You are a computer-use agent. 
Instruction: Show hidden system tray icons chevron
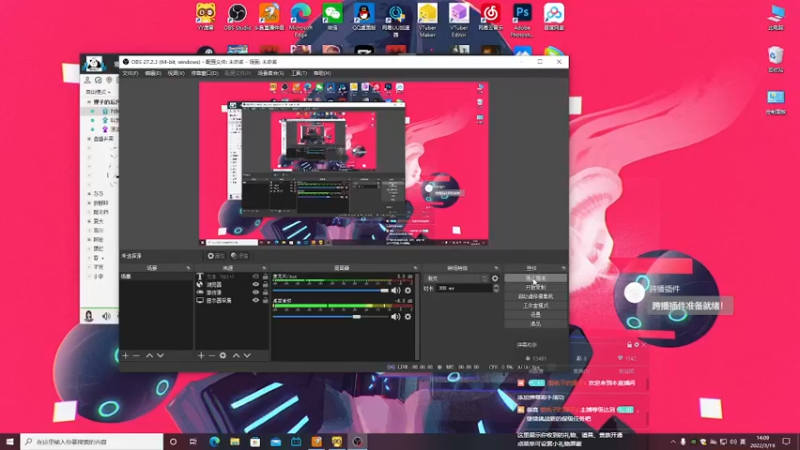[673, 442]
